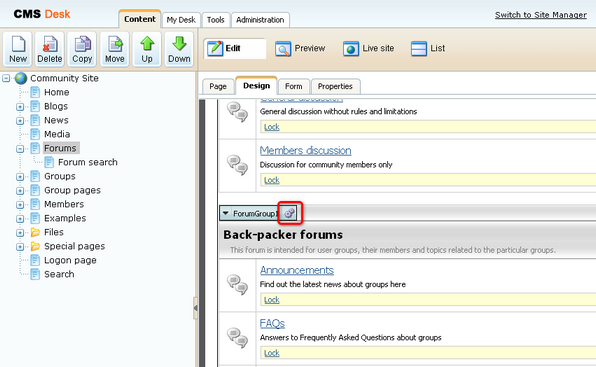Click page icon next to Logon page
The width and height of the screenshot is (596, 367).
(35, 260)
